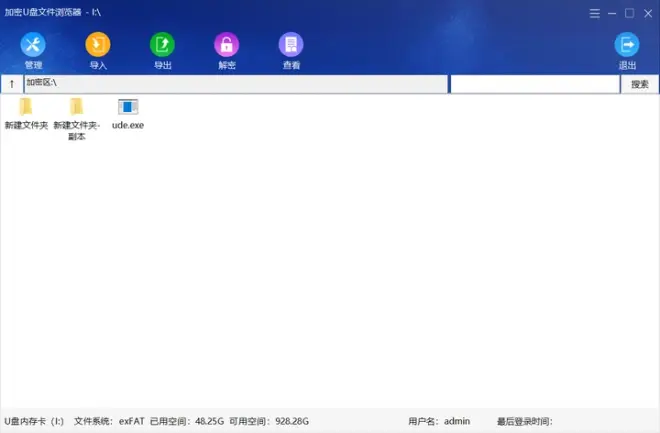Go up one level with the ↑ arrow
Screen dimensions: 660x433
[12, 85]
